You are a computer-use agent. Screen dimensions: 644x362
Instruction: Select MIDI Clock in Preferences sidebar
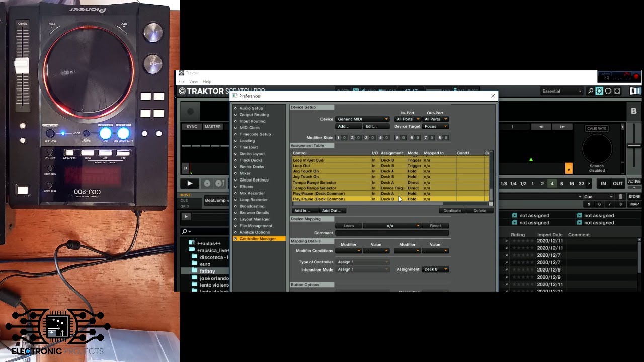point(250,128)
